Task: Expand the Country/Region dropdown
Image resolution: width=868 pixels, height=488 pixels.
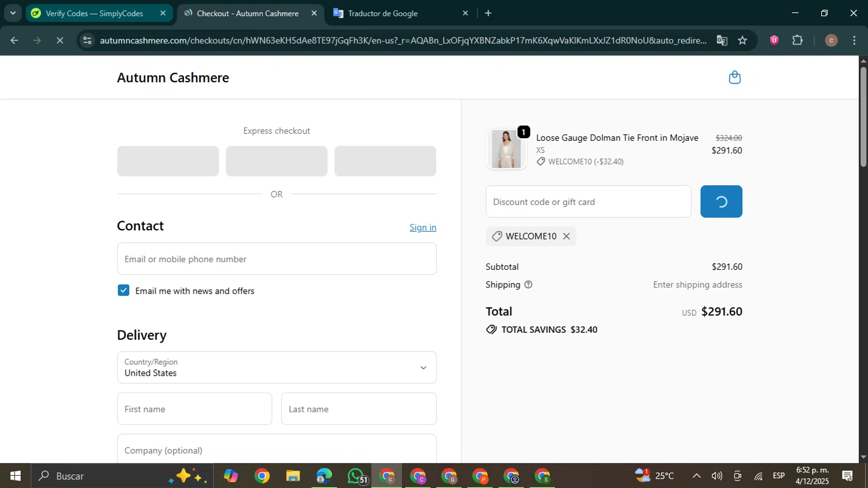Action: (x=277, y=368)
